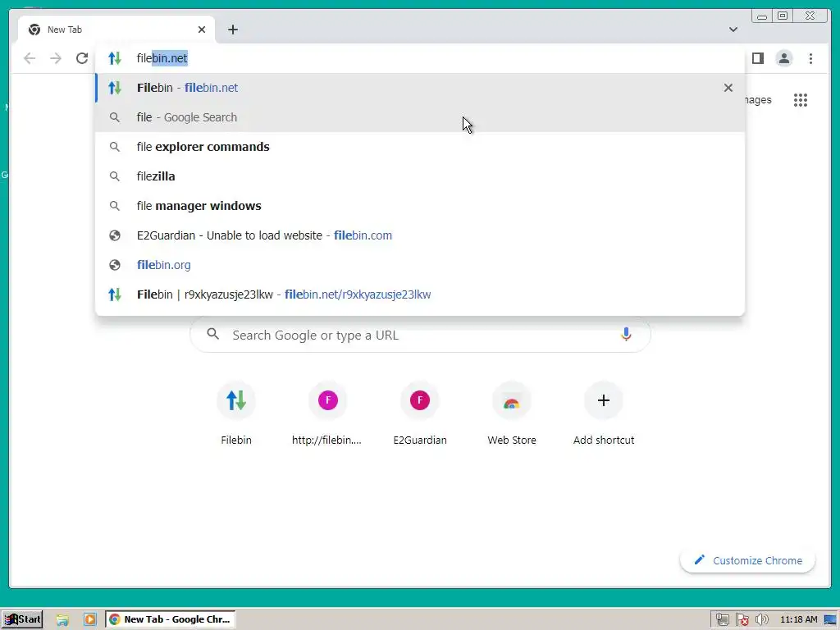Open the new tab plus button
Image resolution: width=840 pixels, height=630 pixels.
[x=232, y=30]
